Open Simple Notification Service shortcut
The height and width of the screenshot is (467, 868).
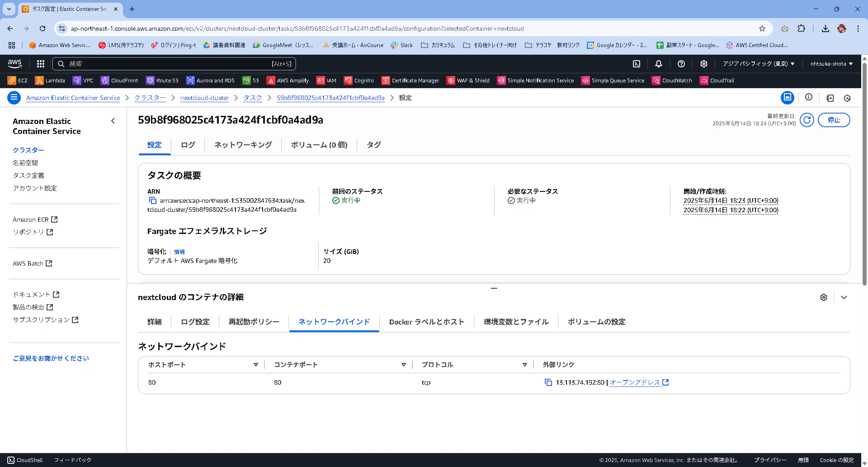(x=536, y=81)
